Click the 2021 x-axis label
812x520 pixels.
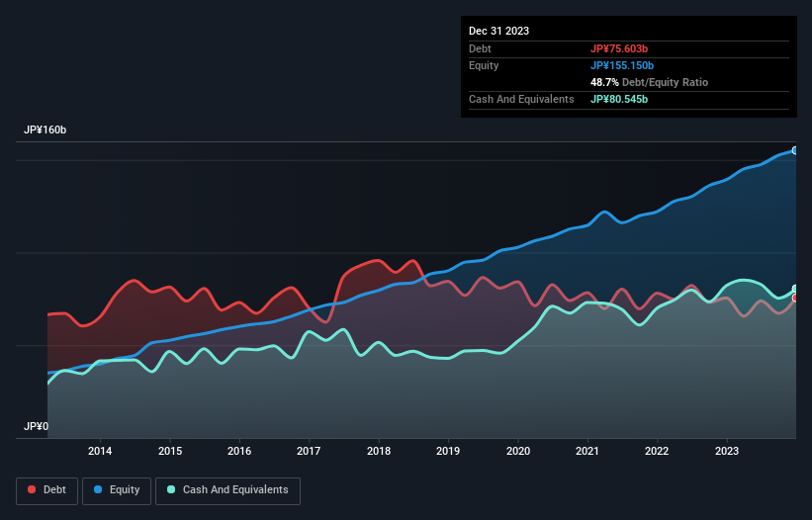587,451
